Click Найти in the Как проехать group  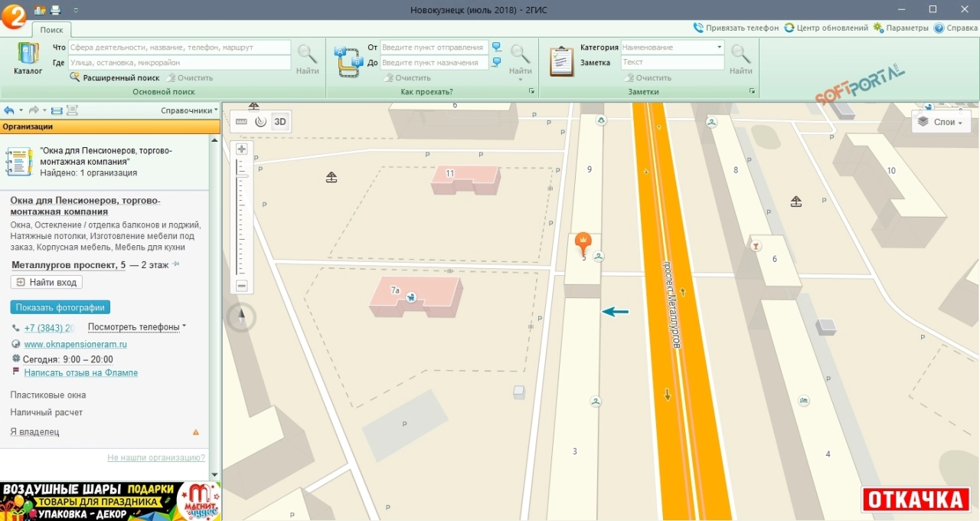pyautogui.click(x=520, y=59)
